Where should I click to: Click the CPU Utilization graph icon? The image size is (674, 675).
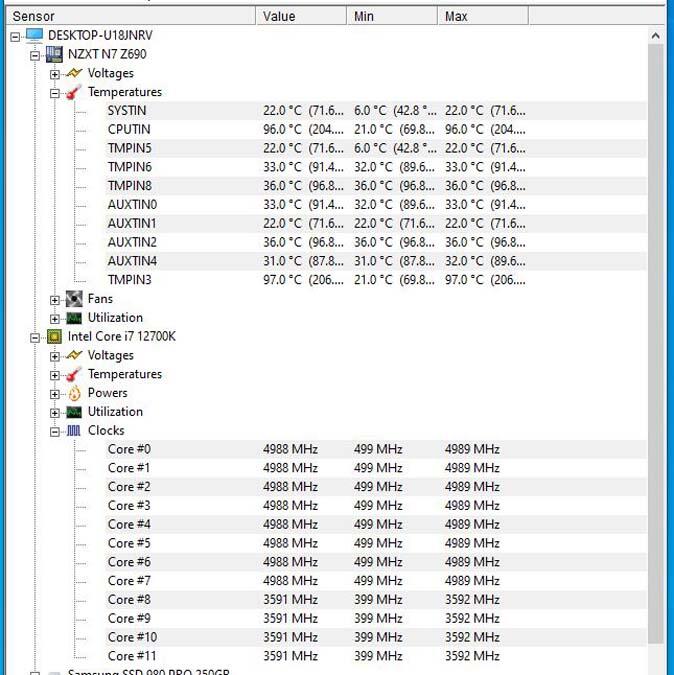click(x=74, y=412)
